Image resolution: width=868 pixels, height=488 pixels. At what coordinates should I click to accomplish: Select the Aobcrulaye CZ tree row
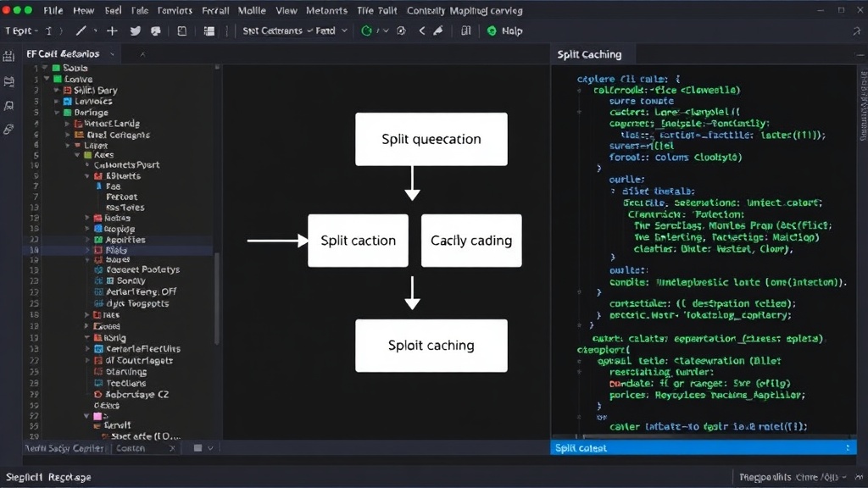pyautogui.click(x=131, y=395)
